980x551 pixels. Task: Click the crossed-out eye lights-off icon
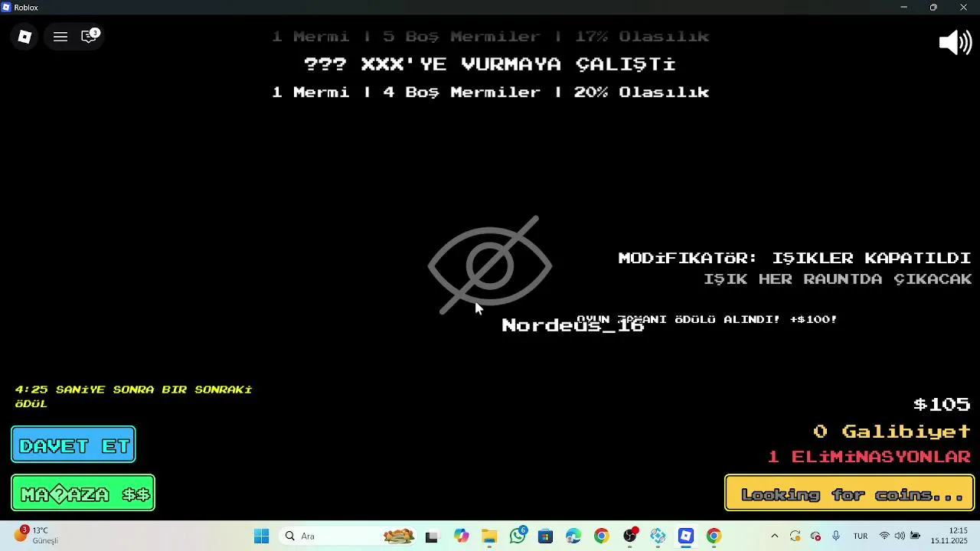click(490, 265)
